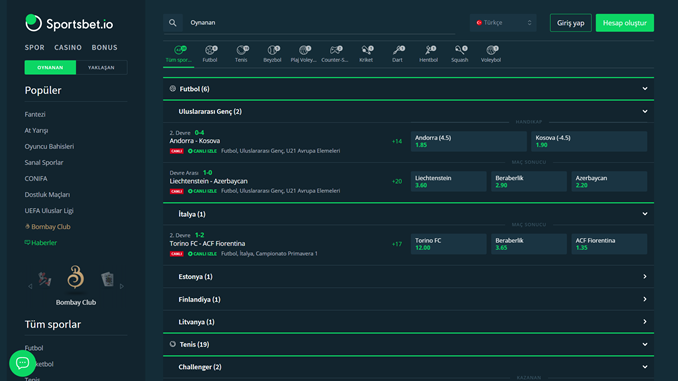The height and width of the screenshot is (381, 678).
Task: Toggle to Oynanan live events
Action: [x=50, y=67]
